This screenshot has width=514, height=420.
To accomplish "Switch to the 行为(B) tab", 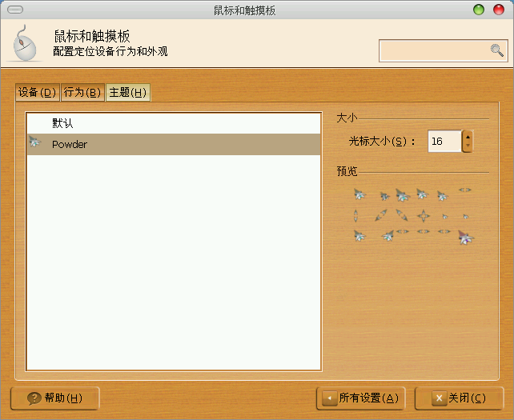I will [x=82, y=92].
